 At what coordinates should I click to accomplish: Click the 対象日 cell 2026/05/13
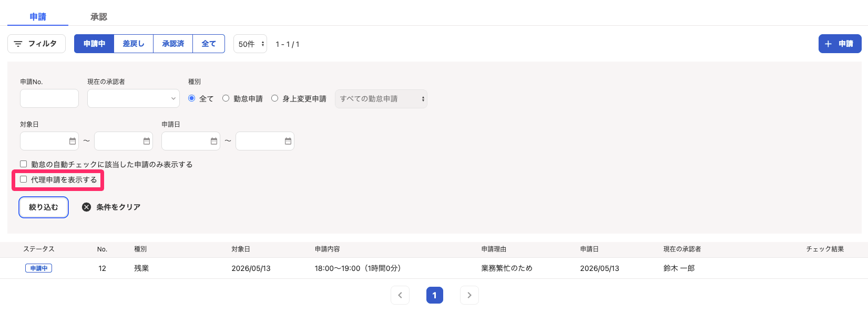(251, 268)
